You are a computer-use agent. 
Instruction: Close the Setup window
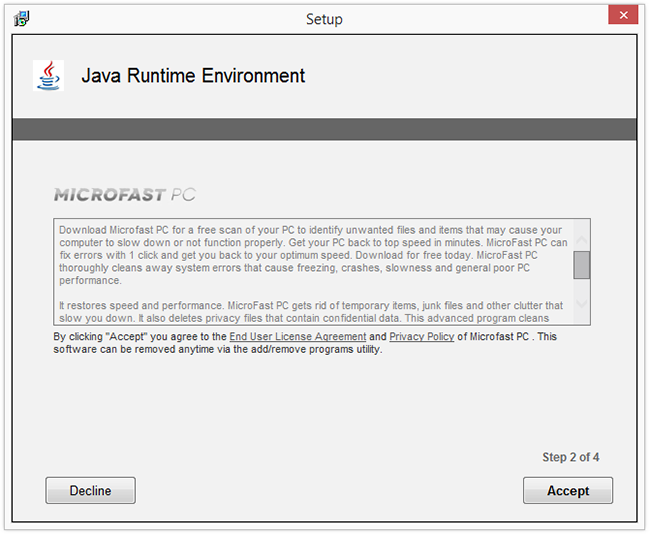point(623,16)
